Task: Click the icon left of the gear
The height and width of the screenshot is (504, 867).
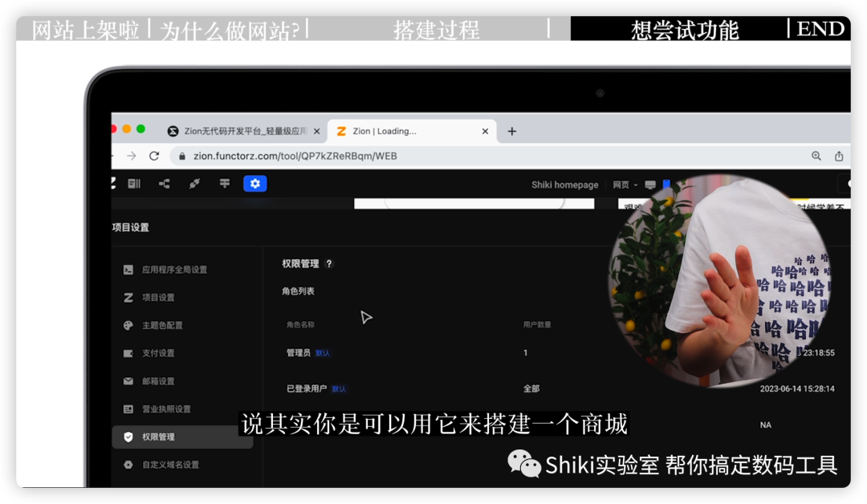Action: tap(225, 184)
